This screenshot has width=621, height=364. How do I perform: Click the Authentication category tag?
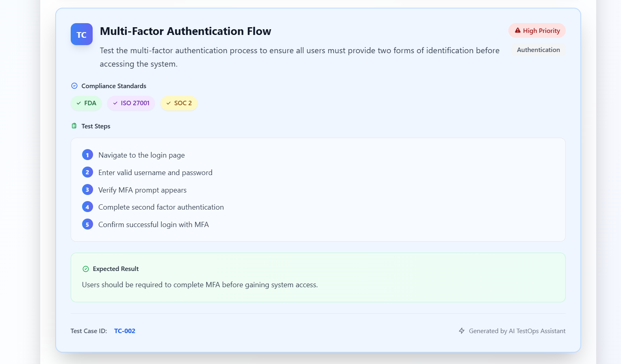(538, 50)
